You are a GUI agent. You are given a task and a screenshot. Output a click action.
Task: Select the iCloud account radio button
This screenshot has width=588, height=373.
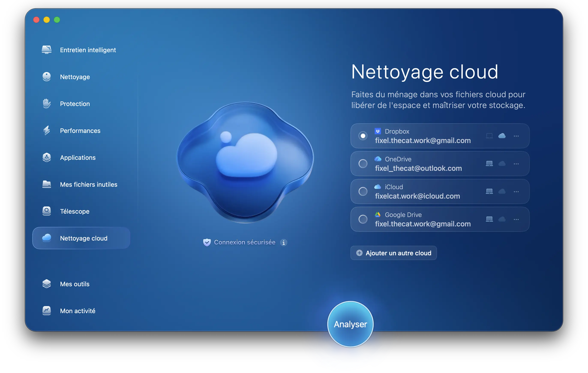point(363,191)
